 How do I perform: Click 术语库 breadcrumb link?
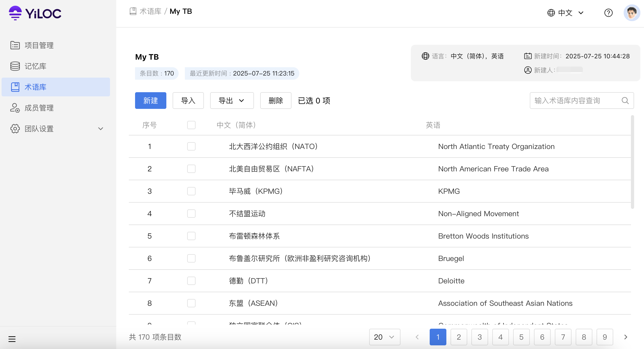151,11
